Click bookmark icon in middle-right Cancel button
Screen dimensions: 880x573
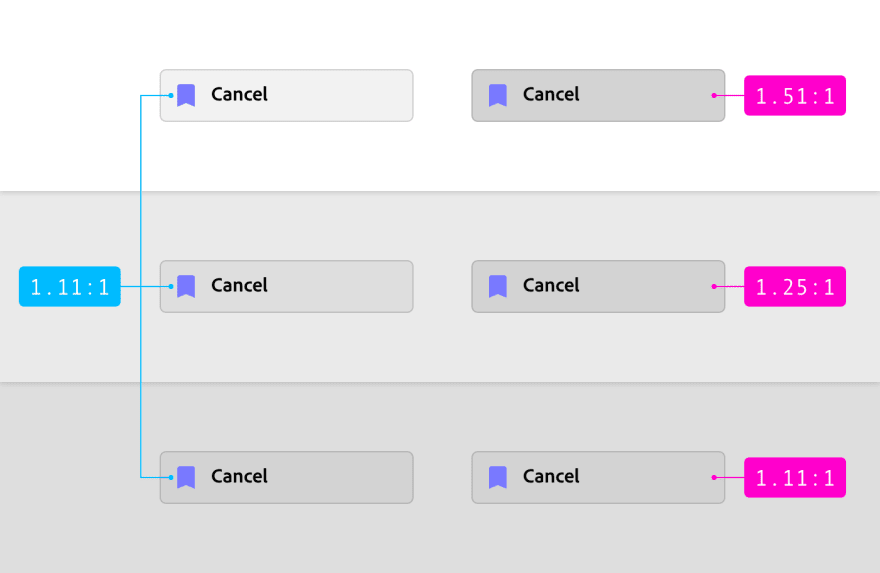498,286
